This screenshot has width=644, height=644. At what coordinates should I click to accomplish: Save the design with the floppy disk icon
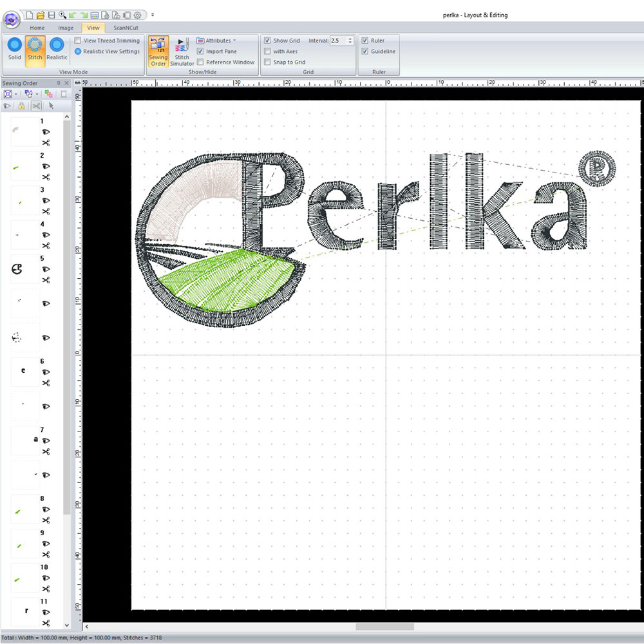click(52, 15)
